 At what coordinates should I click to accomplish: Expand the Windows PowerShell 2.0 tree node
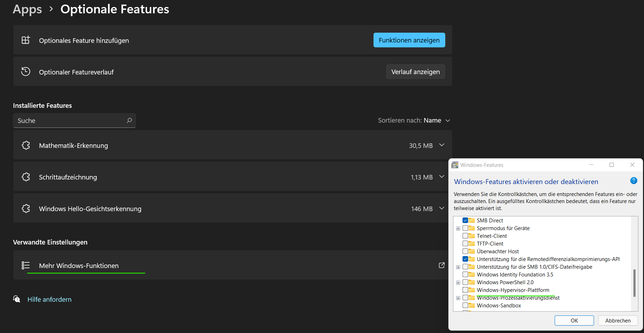458,282
